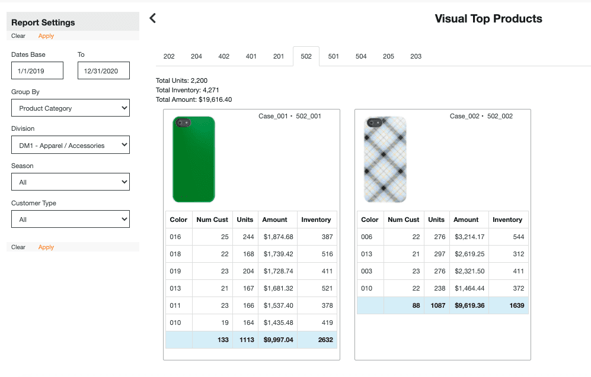Open the 203 tab
This screenshot has height=377, width=591.
pos(416,57)
